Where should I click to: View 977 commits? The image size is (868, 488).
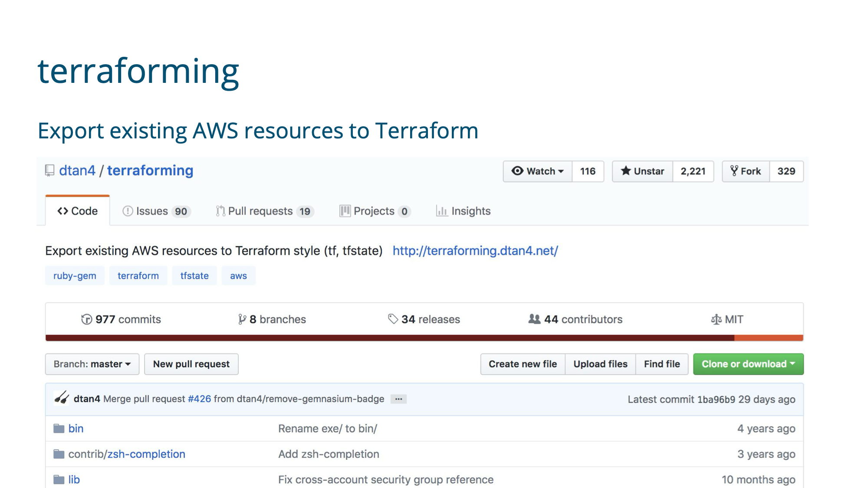tap(121, 320)
